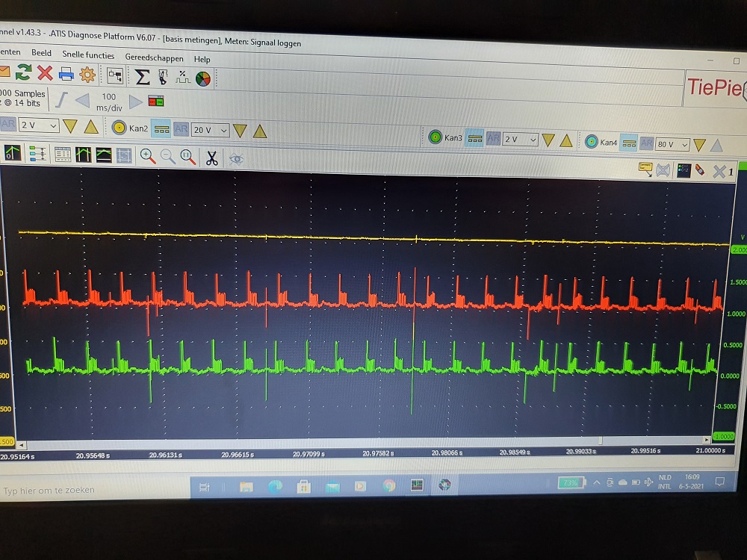The width and height of the screenshot is (747, 560).
Task: Click the green -1.0000 axis marker
Action: click(723, 436)
